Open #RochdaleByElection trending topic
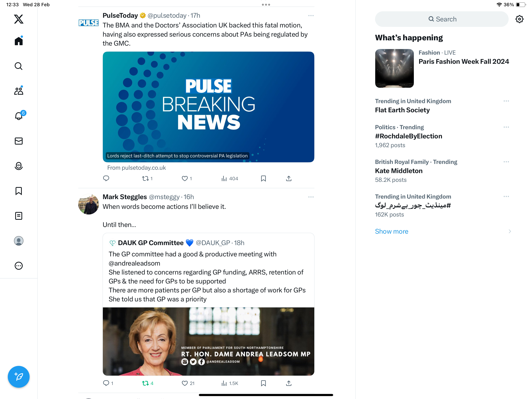Image resolution: width=532 pixels, height=399 pixels. [x=408, y=136]
